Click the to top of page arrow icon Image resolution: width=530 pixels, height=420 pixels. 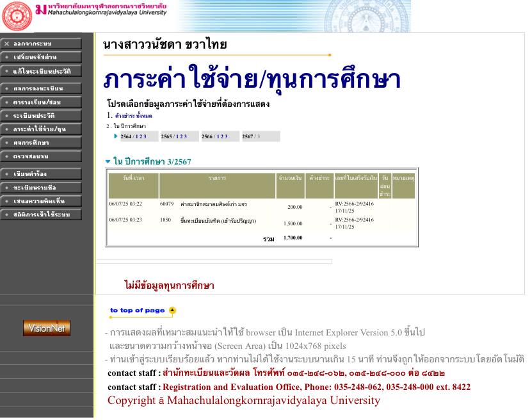coord(172,311)
